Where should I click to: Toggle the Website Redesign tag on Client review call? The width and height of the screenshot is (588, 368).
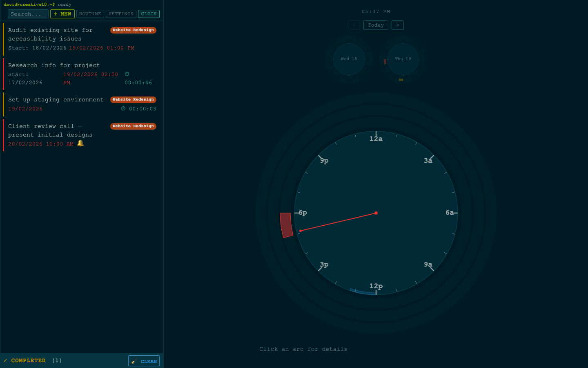(133, 126)
